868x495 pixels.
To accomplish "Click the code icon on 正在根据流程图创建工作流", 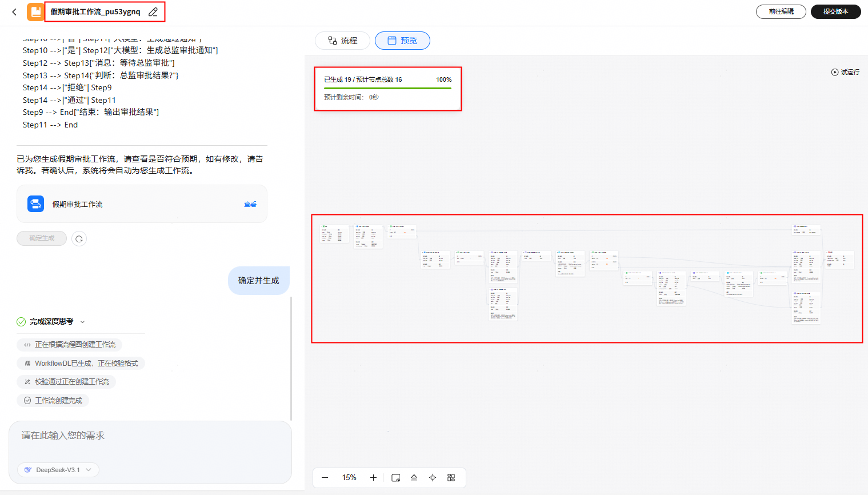I will coord(27,345).
